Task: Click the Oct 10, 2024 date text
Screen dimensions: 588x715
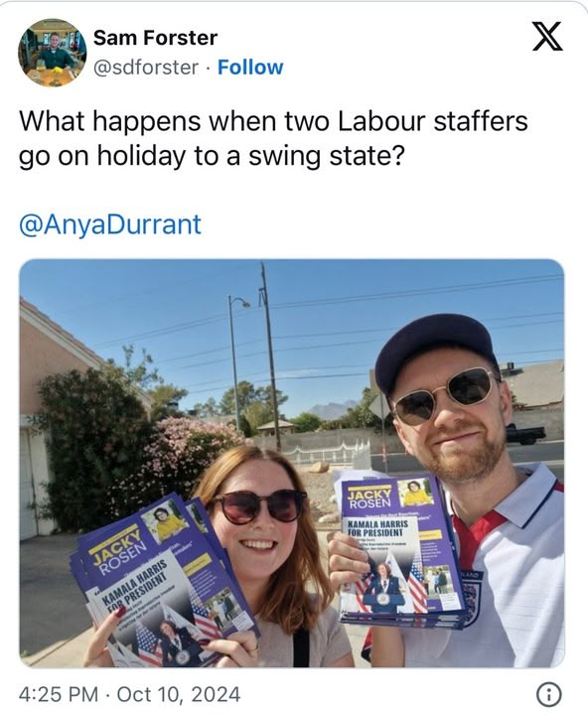Action: [179, 694]
